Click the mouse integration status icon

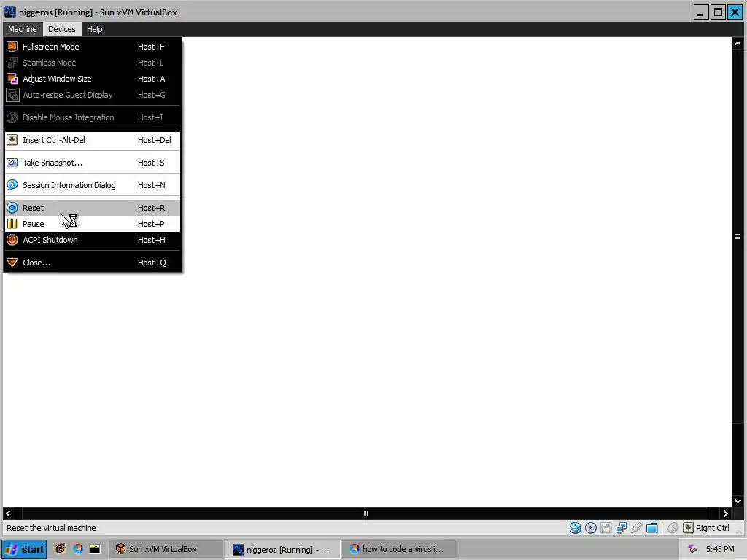click(x=673, y=528)
